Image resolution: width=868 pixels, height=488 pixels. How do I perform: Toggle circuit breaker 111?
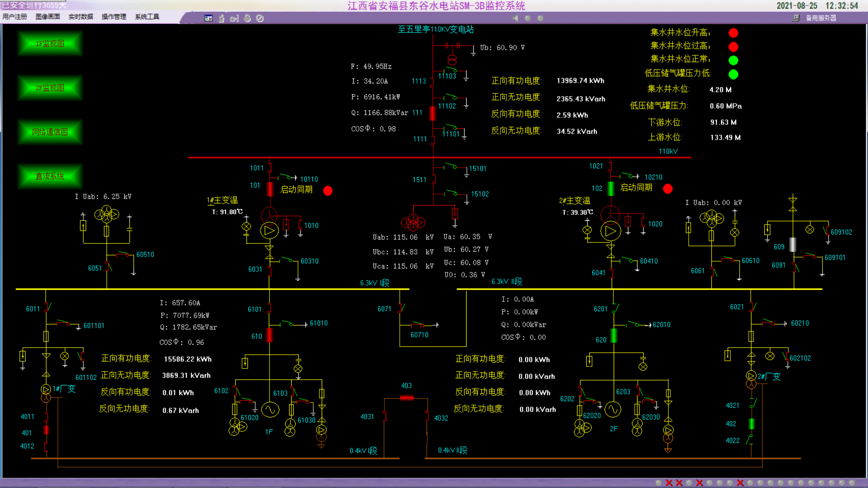coord(432,114)
